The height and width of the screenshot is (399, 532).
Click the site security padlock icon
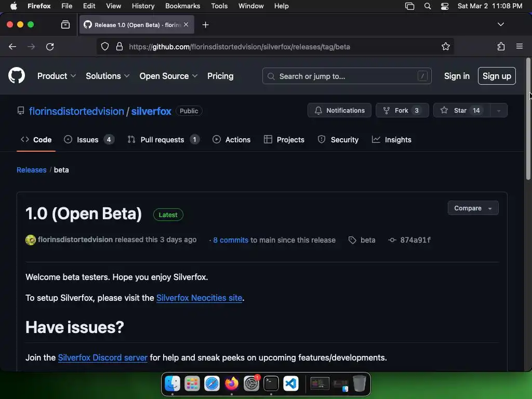(x=119, y=46)
